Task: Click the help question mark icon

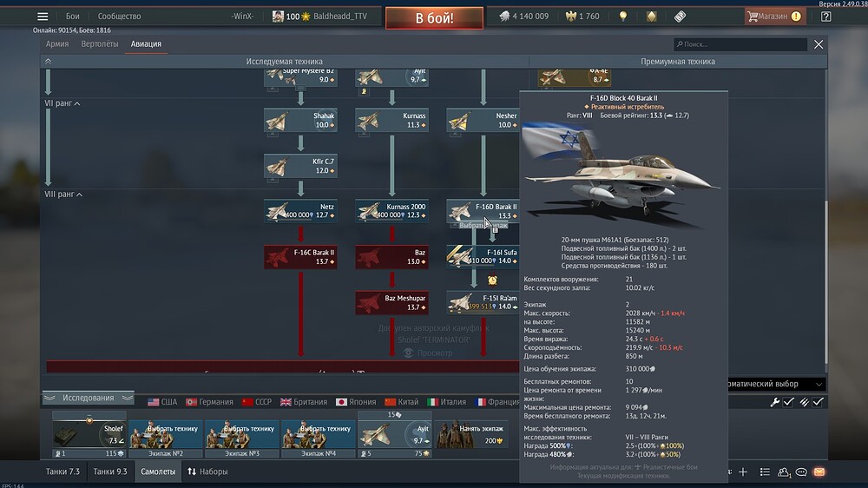Action: (x=825, y=16)
